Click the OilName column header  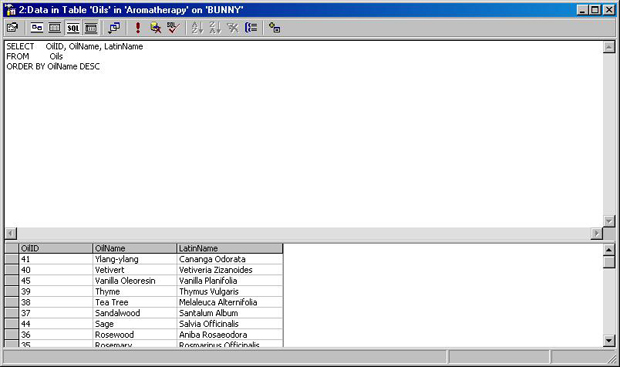point(134,248)
